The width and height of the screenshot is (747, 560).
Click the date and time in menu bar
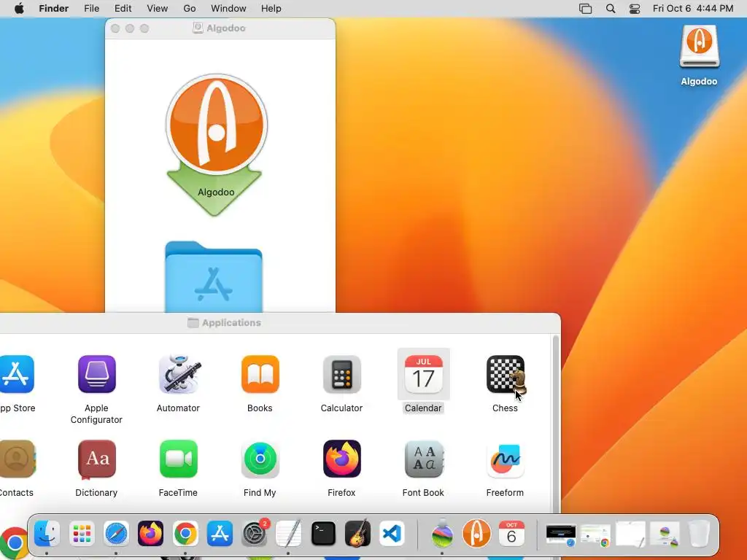coord(693,9)
